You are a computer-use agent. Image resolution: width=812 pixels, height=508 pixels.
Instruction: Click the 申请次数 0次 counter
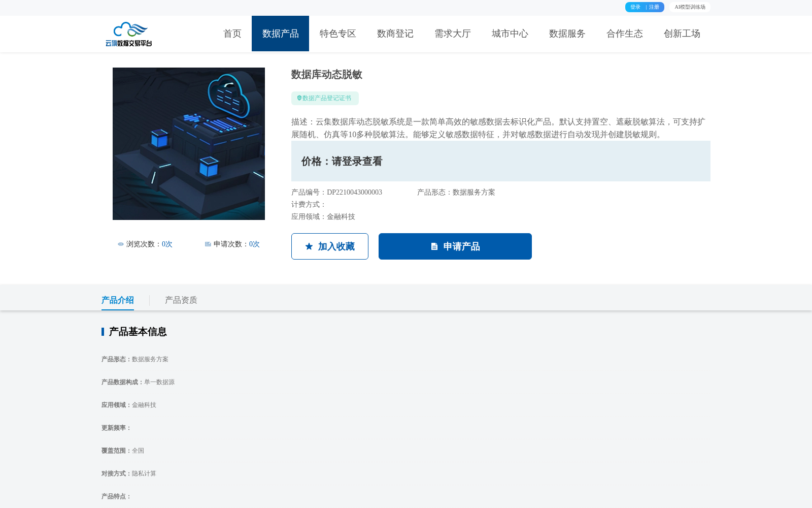[232, 244]
